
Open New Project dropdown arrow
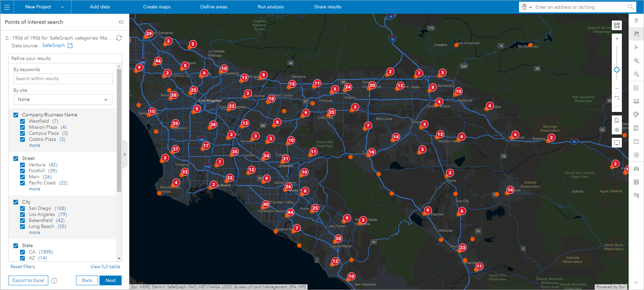pos(62,7)
